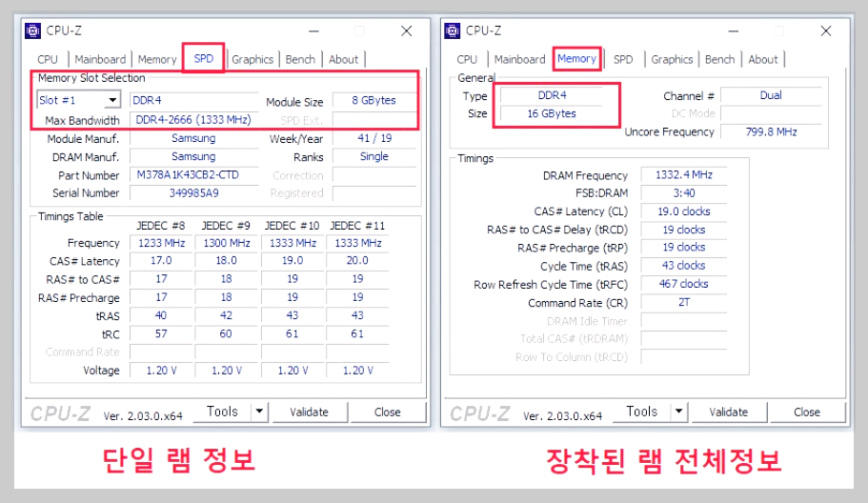This screenshot has width=868, height=503.
Task: Click Max Bandwidth field DDR4-2666 (1333 MHz)
Action: point(193,119)
